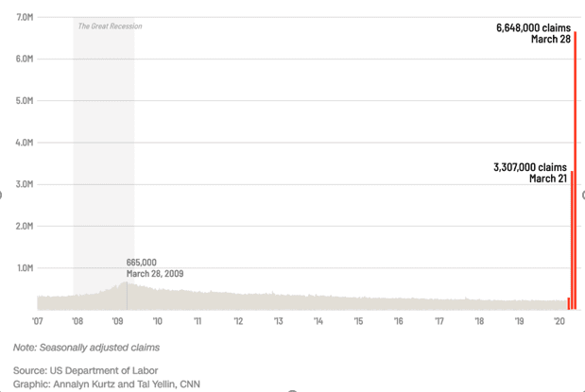Screen dimensions: 585x392
Task: Click the vertical 2009 peak marker line
Action: [127, 296]
